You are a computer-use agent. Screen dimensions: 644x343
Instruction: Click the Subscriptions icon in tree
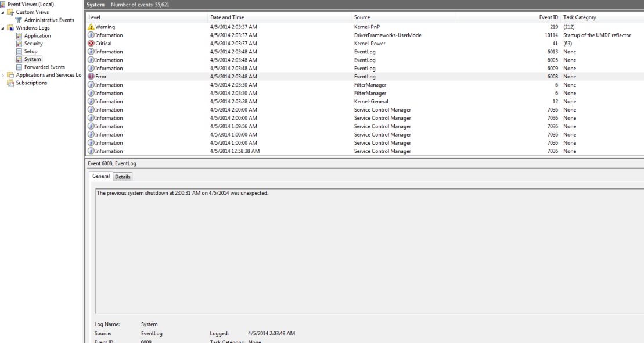click(10, 83)
